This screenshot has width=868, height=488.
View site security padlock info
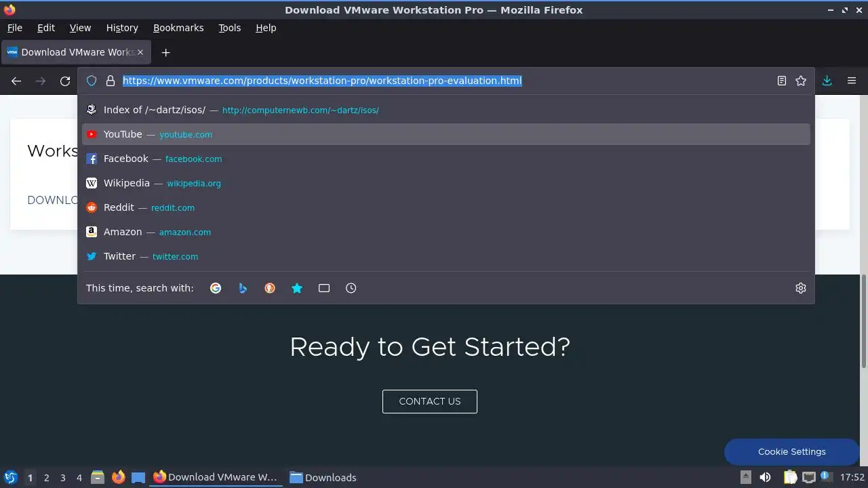tap(111, 81)
